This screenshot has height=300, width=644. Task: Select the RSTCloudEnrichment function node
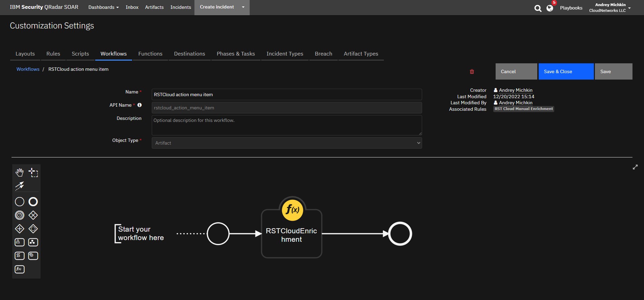[x=292, y=234]
